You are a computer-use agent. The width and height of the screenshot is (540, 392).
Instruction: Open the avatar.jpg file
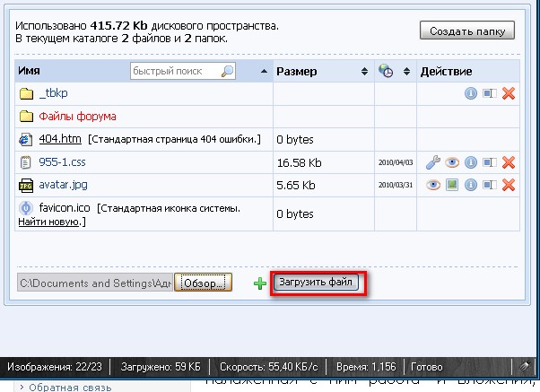(x=63, y=185)
